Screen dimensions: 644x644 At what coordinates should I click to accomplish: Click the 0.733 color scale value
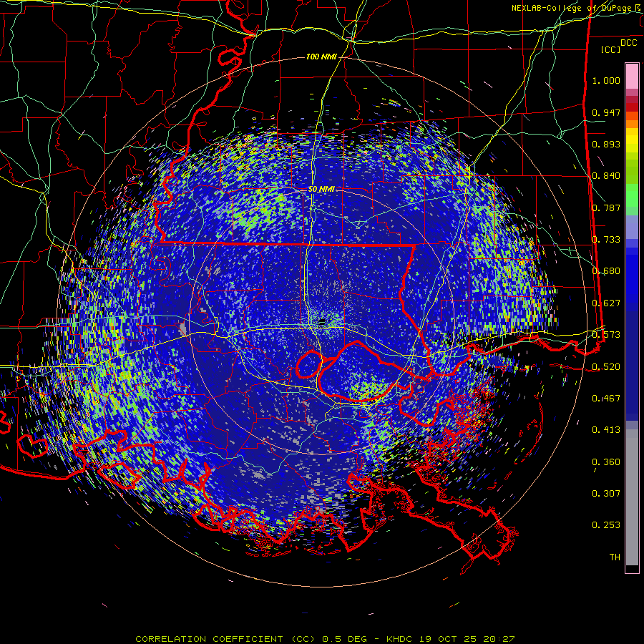click(x=606, y=240)
